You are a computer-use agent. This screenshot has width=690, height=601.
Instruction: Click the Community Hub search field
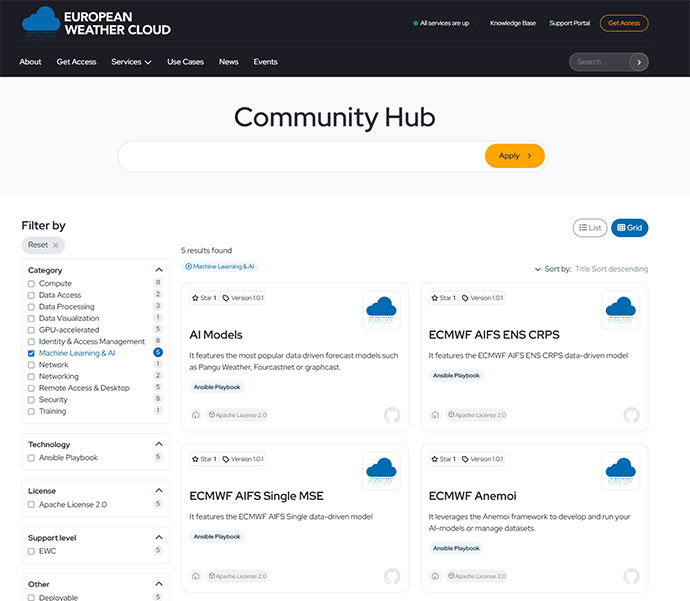[301, 156]
